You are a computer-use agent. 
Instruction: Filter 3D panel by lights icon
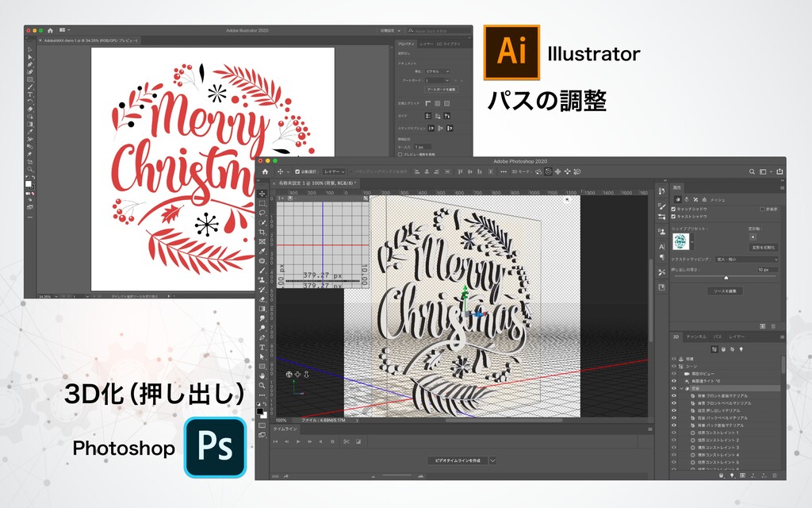[x=741, y=349]
